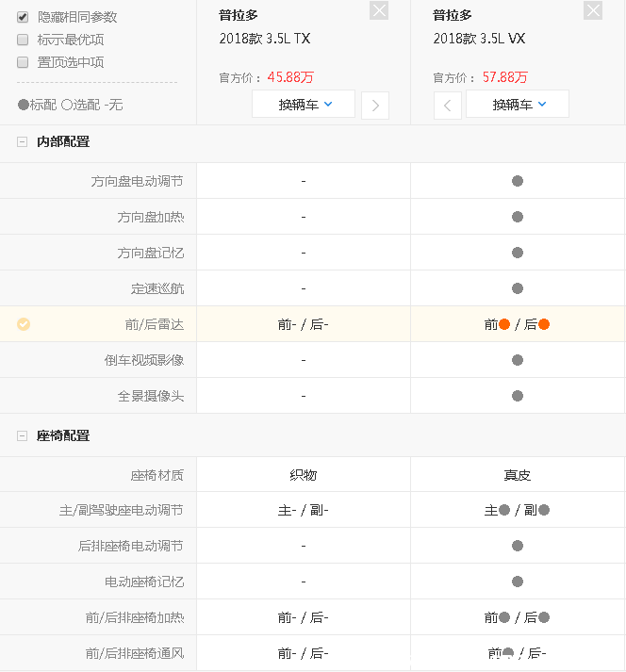Select the 座椅材质 row label
626x672 pixels.
pyautogui.click(x=157, y=475)
